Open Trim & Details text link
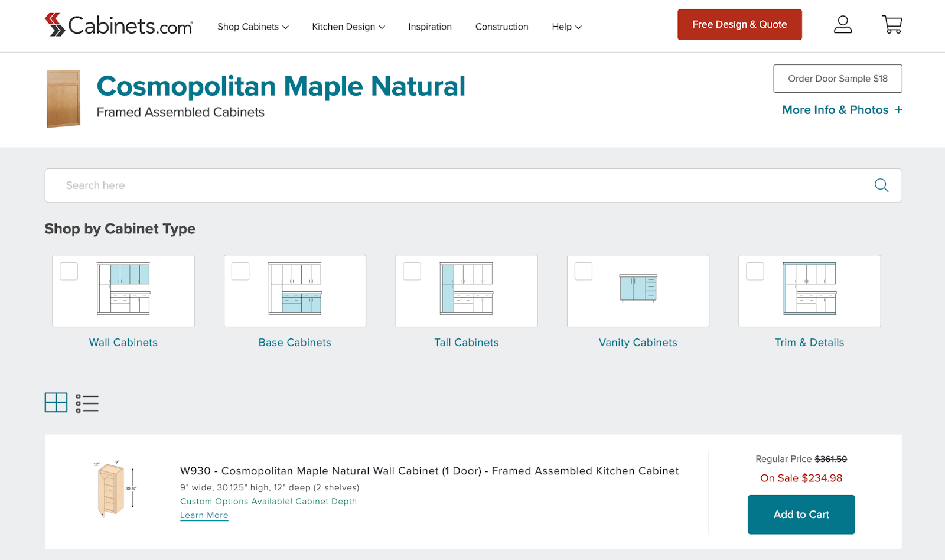This screenshot has width=945, height=560. [x=810, y=343]
